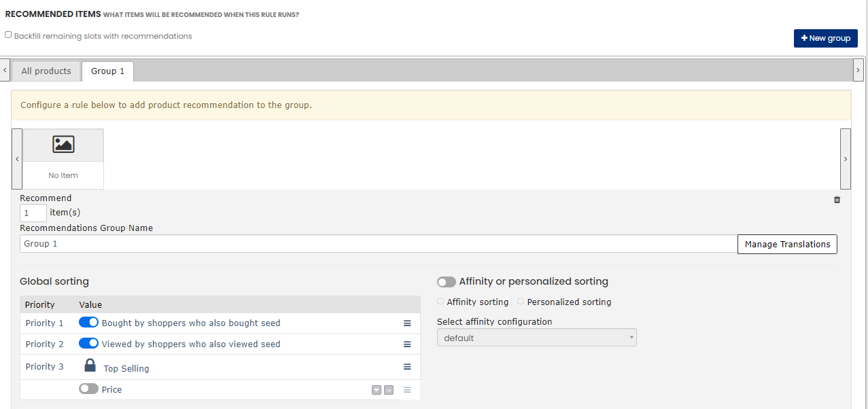This screenshot has width=868, height=409.
Task: Click the drag handle next to Top Selling
Action: [x=407, y=367]
